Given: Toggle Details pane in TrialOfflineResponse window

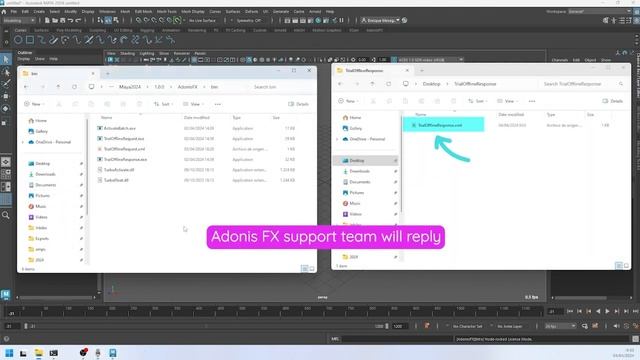Looking at the screenshot, I should pyautogui.click(x=613, y=101).
